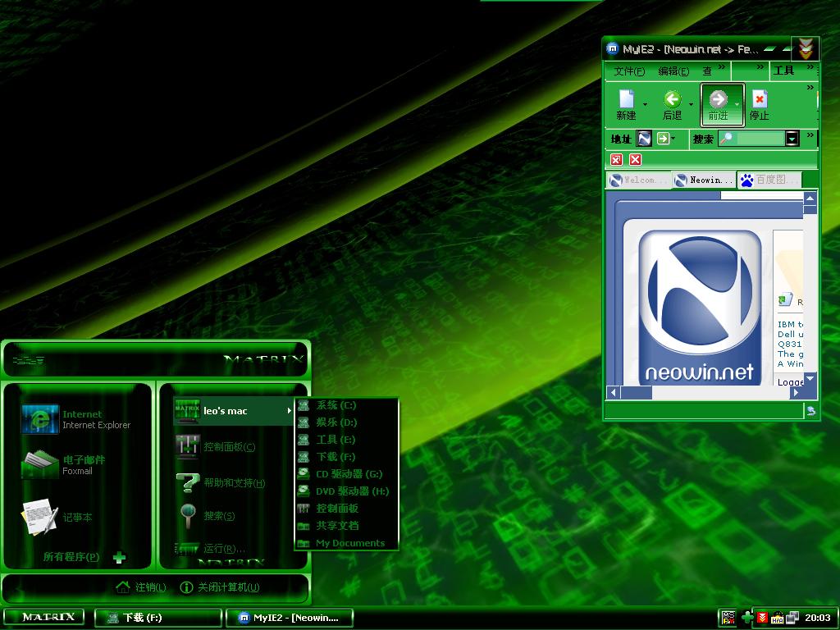Open 帮助和支持 help question mark item
This screenshot has height=630, width=840.
tap(221, 482)
